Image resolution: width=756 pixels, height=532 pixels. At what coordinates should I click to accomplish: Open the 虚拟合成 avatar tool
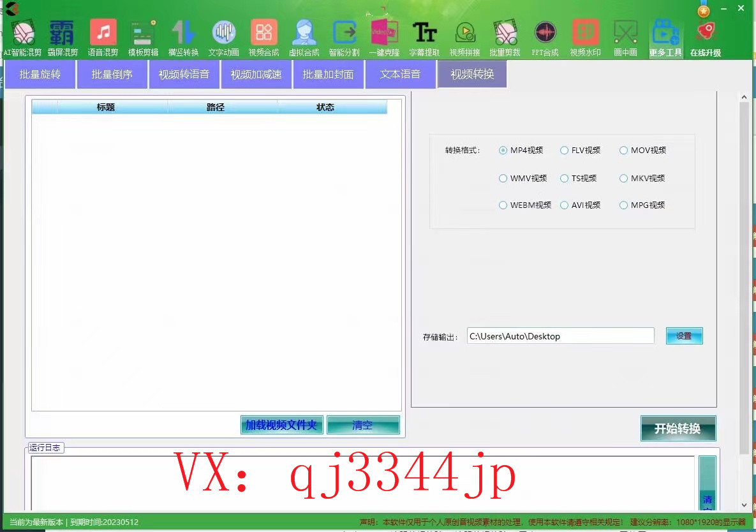pyautogui.click(x=304, y=38)
